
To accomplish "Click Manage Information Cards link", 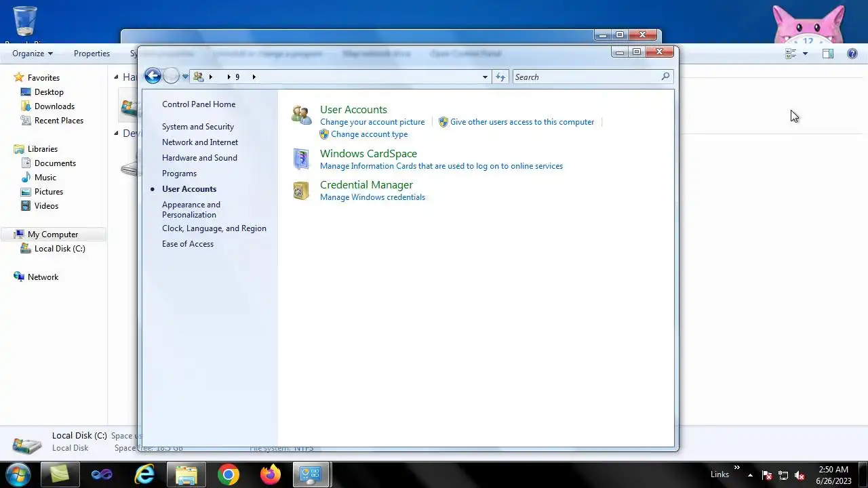I will pos(441,166).
